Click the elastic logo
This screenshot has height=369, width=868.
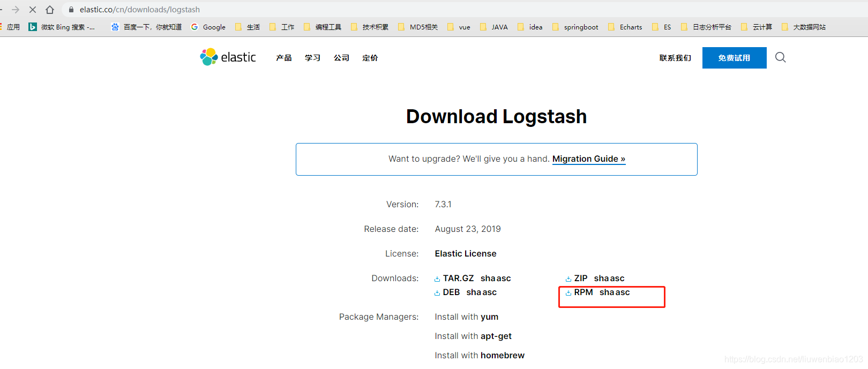228,57
